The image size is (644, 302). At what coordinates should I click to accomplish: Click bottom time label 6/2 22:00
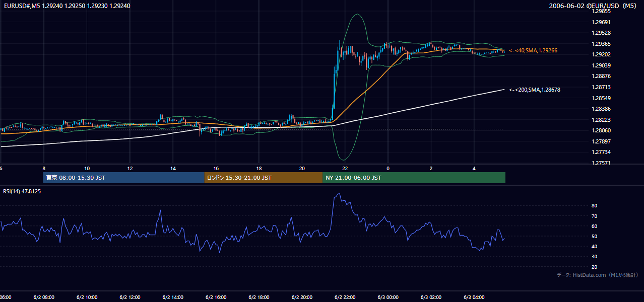345,297
